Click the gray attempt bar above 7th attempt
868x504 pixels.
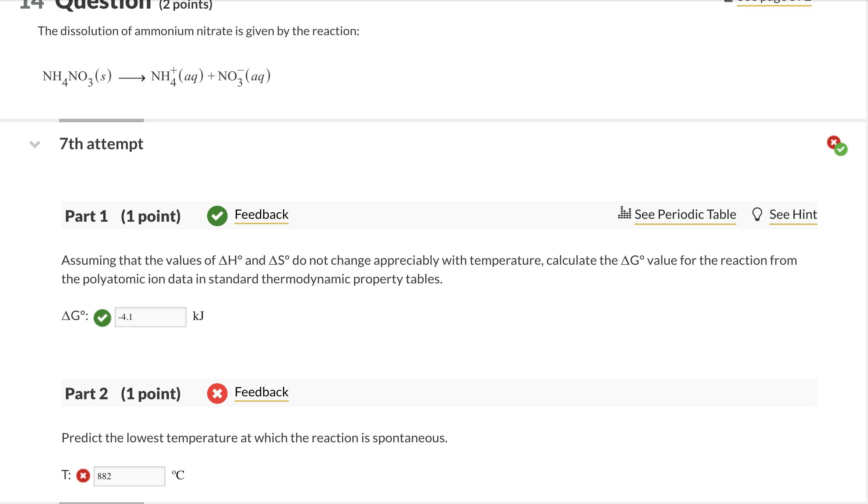click(102, 121)
